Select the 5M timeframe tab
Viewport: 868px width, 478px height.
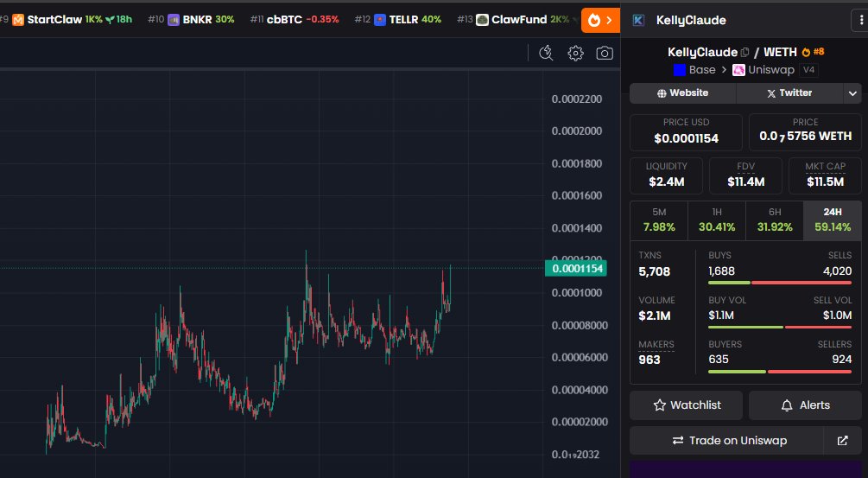(659, 220)
